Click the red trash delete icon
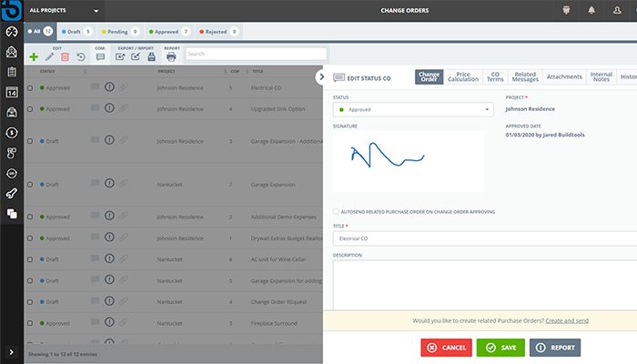This screenshot has height=364, width=637. click(x=65, y=56)
